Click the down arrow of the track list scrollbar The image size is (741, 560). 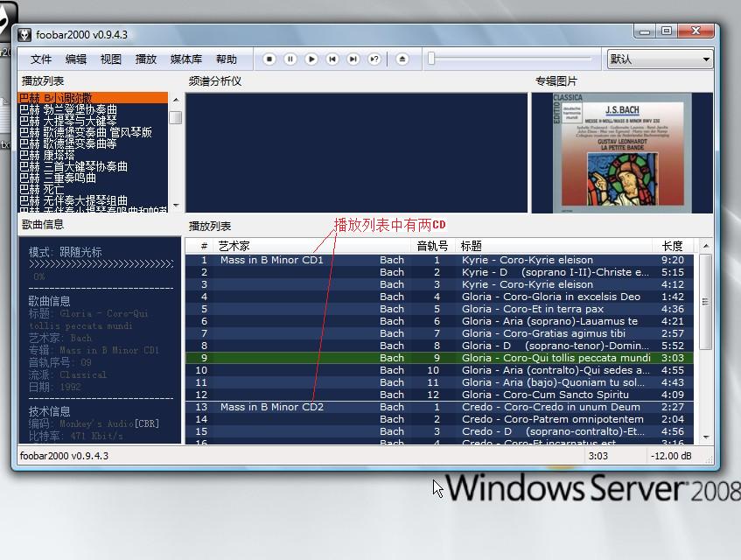tap(705, 437)
